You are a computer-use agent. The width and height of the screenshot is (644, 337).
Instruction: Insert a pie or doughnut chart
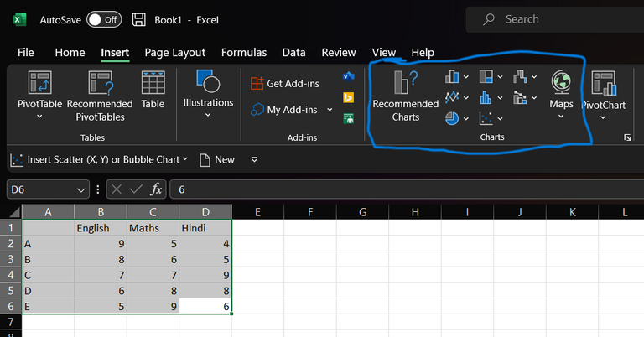(x=452, y=118)
